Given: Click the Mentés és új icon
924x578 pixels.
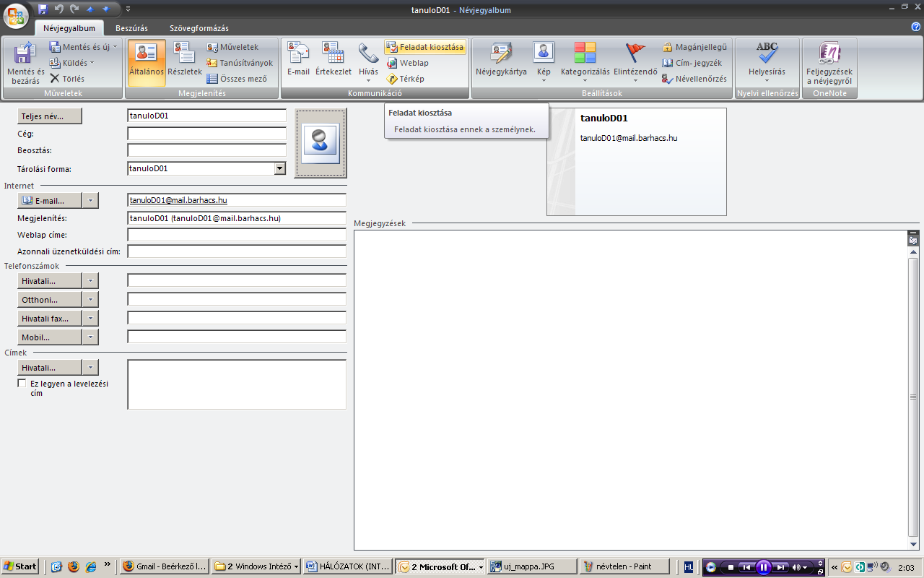Looking at the screenshot, I should point(55,47).
